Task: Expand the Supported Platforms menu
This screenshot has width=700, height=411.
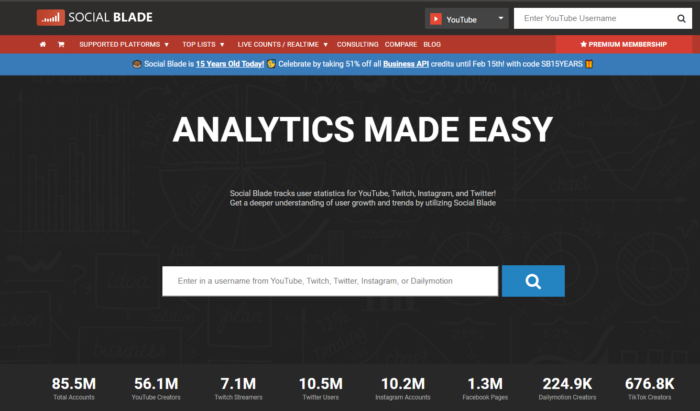Action: (x=124, y=45)
